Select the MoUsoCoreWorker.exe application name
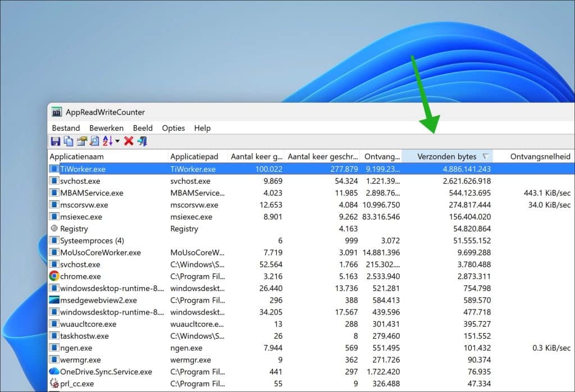Image resolution: width=575 pixels, height=392 pixels. pyautogui.click(x=101, y=253)
